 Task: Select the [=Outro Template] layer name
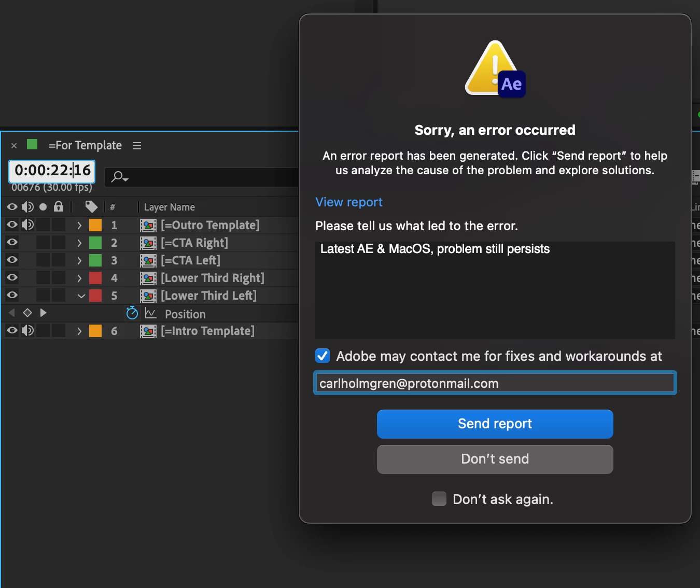pos(210,225)
